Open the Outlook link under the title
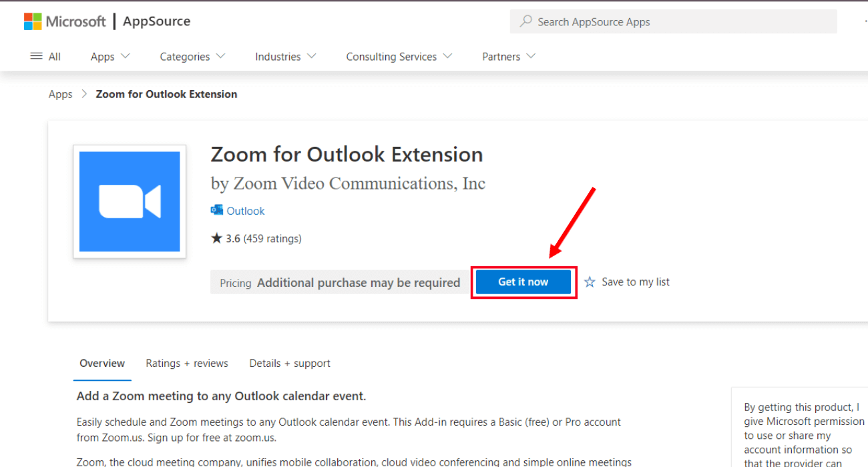The width and height of the screenshot is (868, 467). [x=246, y=210]
